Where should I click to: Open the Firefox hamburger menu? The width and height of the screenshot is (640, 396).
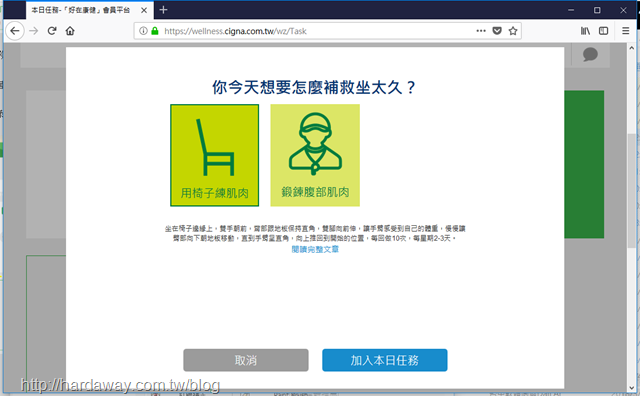(625, 31)
